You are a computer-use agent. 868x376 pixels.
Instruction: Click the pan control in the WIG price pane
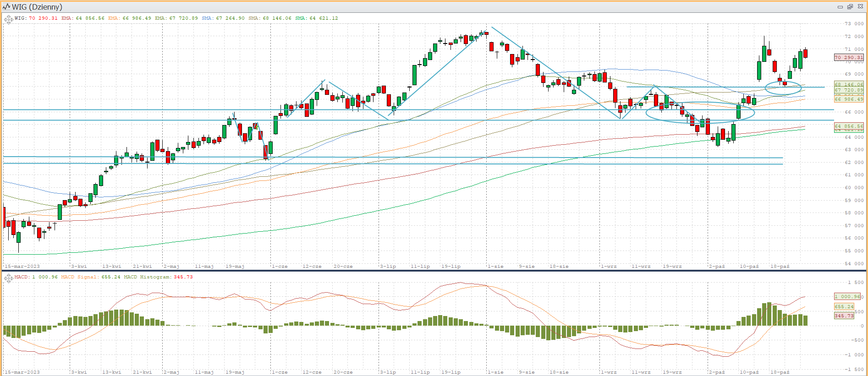tap(8, 19)
